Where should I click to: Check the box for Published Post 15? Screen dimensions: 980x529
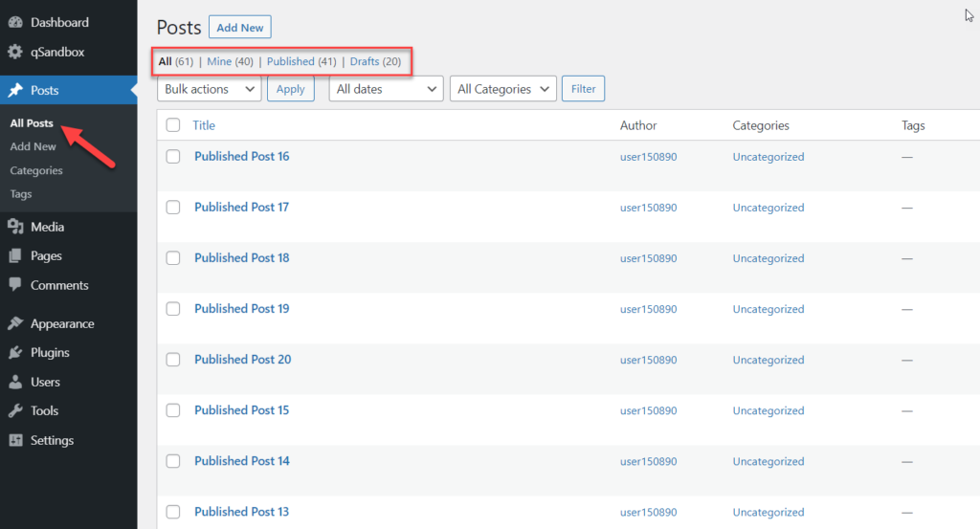click(173, 410)
